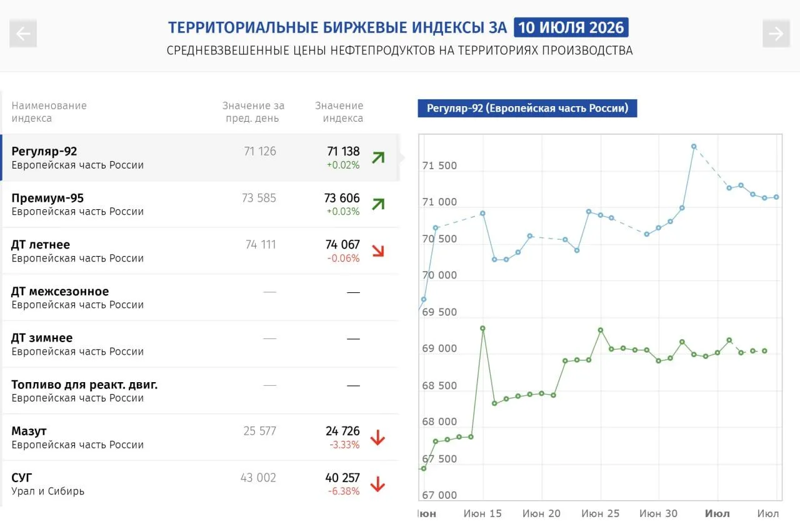Select the ДТ летнее index row
Viewport: 800px width, 532px height.
pos(200,251)
